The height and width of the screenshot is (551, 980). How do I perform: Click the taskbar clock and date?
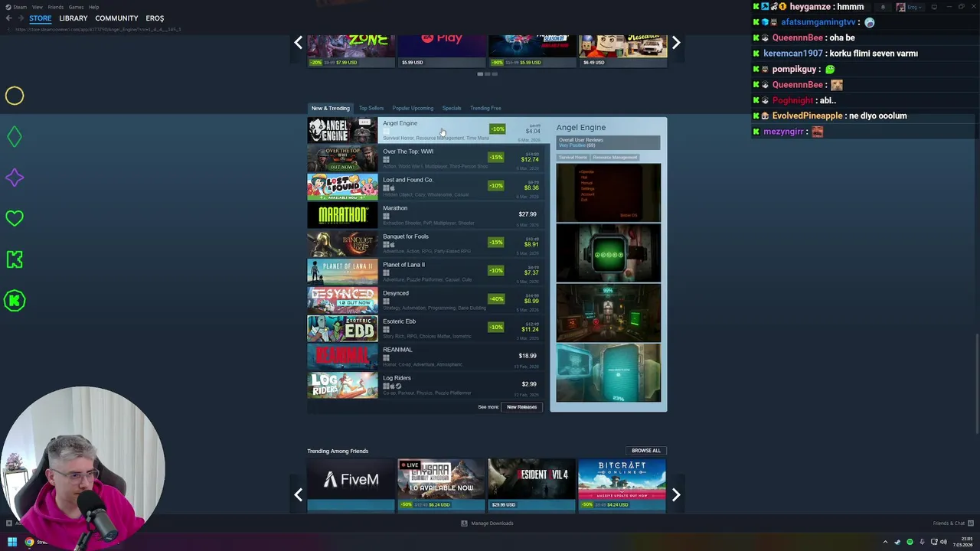(x=962, y=543)
